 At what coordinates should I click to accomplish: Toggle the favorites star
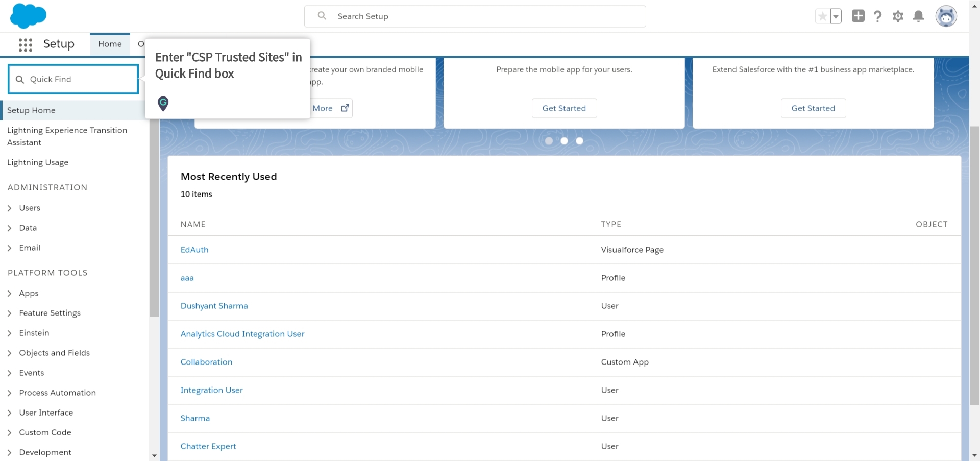tap(821, 16)
